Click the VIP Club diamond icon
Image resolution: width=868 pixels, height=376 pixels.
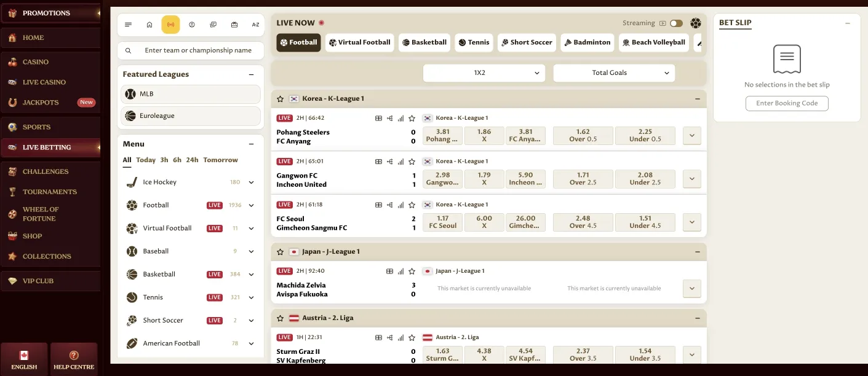tap(12, 281)
